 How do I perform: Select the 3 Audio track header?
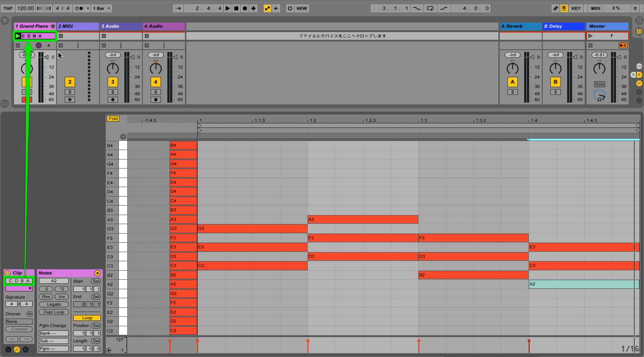(x=121, y=26)
